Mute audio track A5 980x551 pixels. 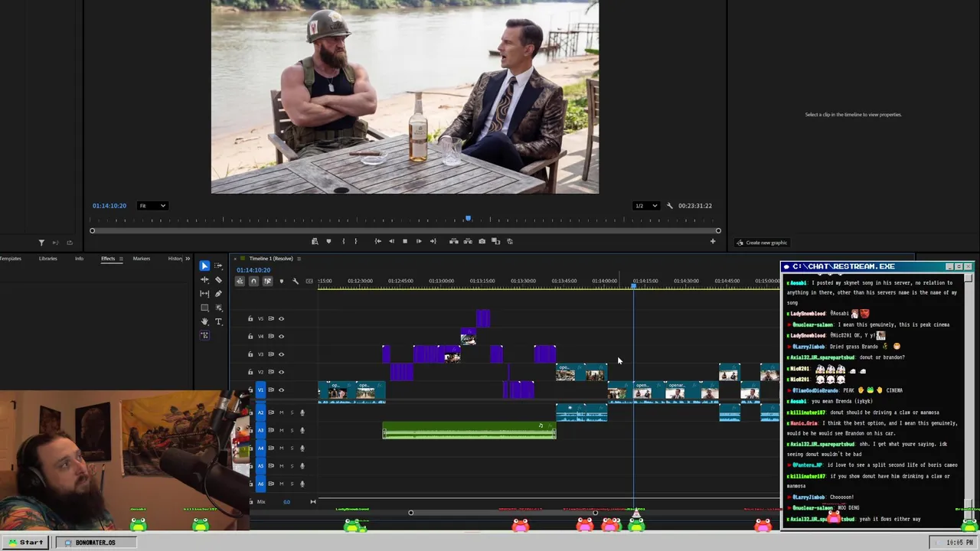click(281, 466)
